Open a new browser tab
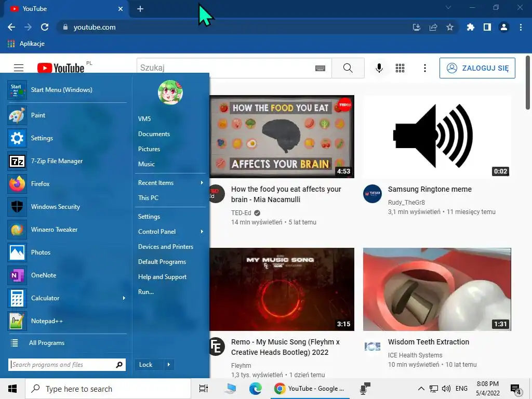Image resolution: width=532 pixels, height=399 pixels. (140, 9)
